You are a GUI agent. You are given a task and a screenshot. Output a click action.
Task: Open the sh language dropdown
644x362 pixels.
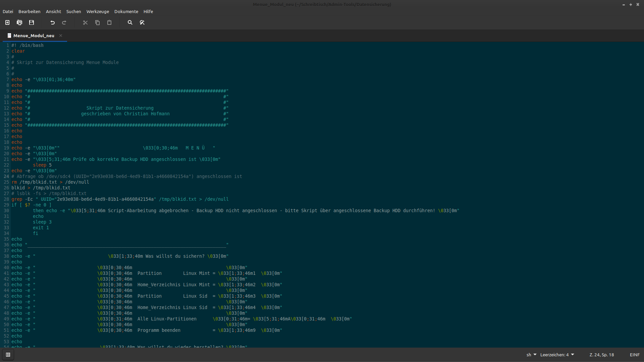(531, 355)
